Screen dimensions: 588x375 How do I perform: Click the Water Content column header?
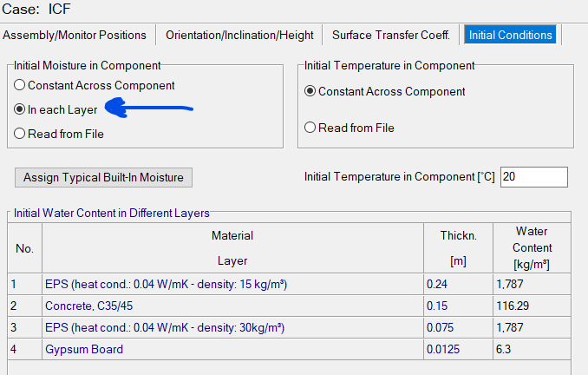click(531, 247)
